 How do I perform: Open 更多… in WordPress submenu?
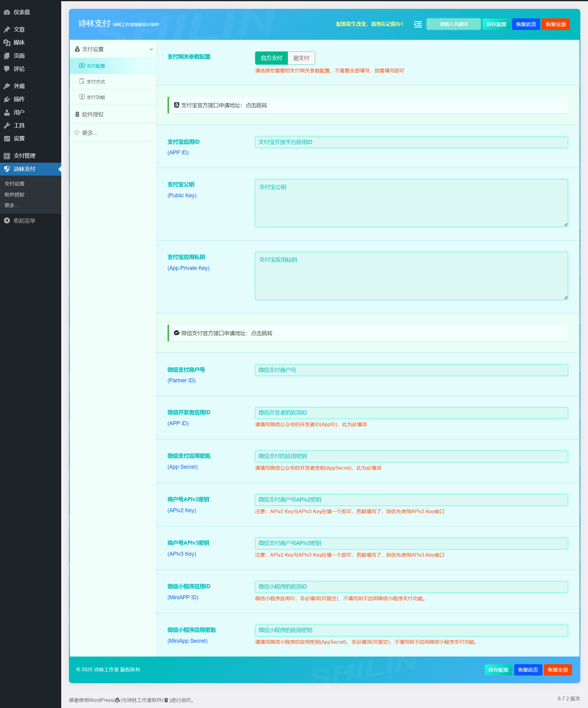coord(12,205)
